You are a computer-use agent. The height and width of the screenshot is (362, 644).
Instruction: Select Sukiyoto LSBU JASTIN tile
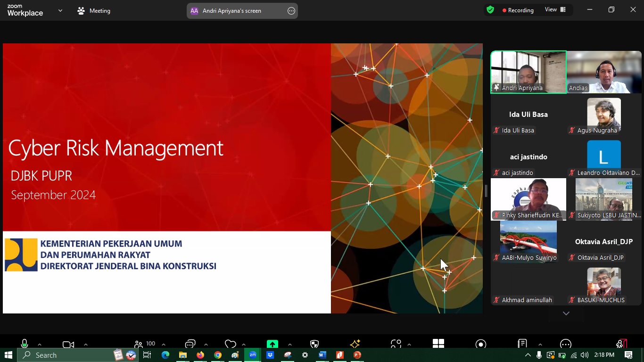[x=604, y=199]
